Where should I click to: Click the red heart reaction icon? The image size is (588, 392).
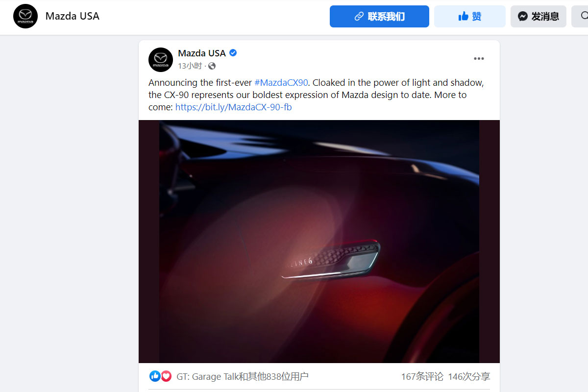[166, 376]
